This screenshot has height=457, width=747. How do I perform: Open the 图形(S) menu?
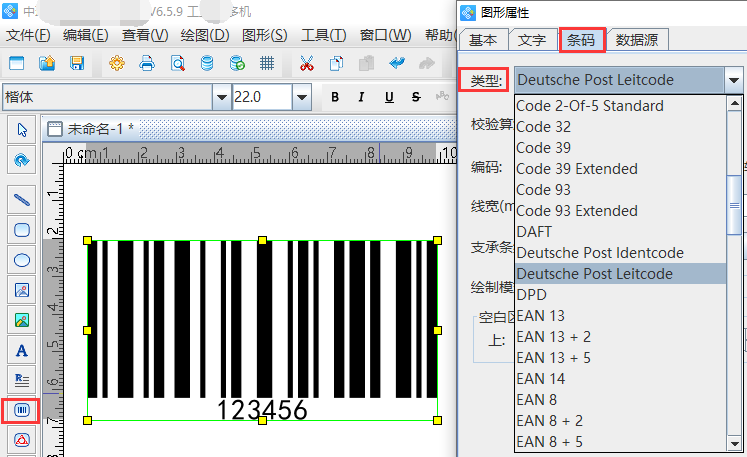point(264,35)
